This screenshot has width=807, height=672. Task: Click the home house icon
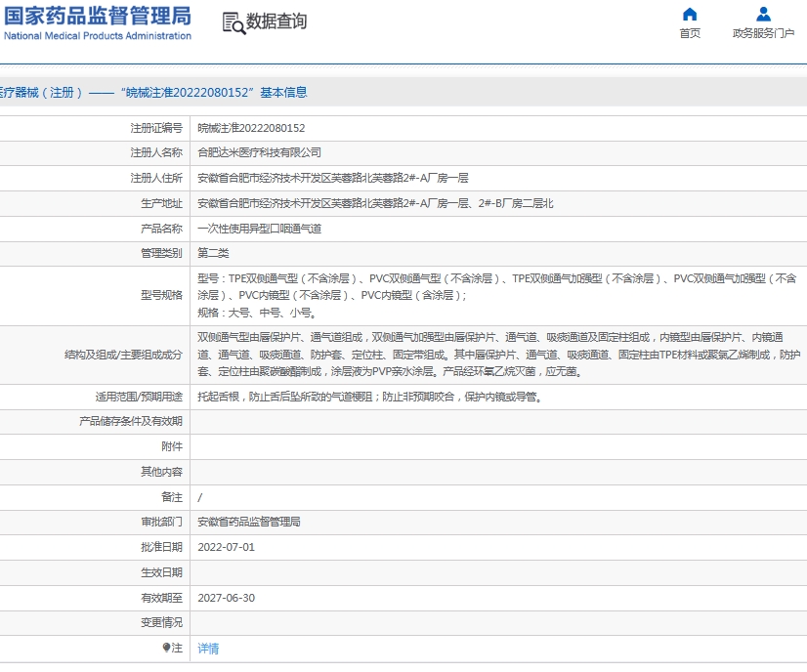[690, 14]
